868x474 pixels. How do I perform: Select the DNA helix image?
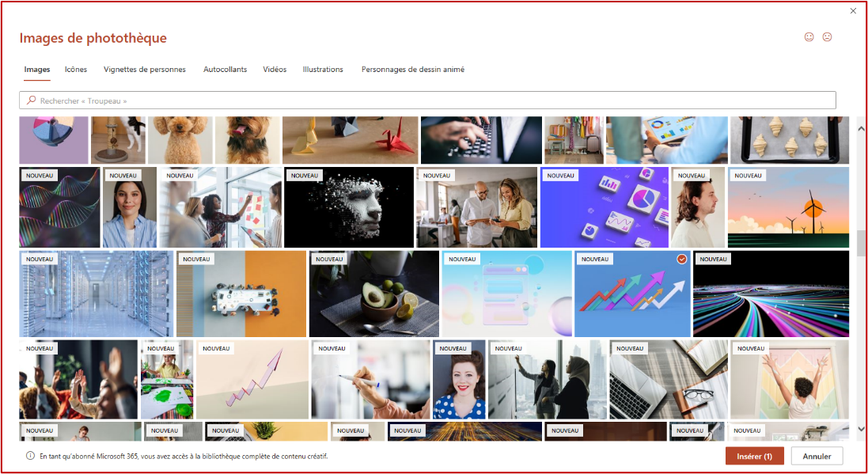click(x=60, y=207)
